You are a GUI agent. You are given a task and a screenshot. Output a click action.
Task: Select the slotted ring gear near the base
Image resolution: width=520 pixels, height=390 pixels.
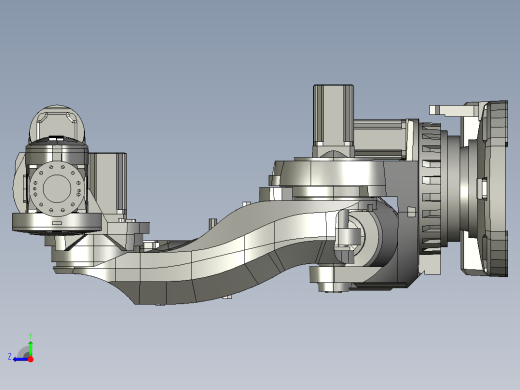[430, 188]
